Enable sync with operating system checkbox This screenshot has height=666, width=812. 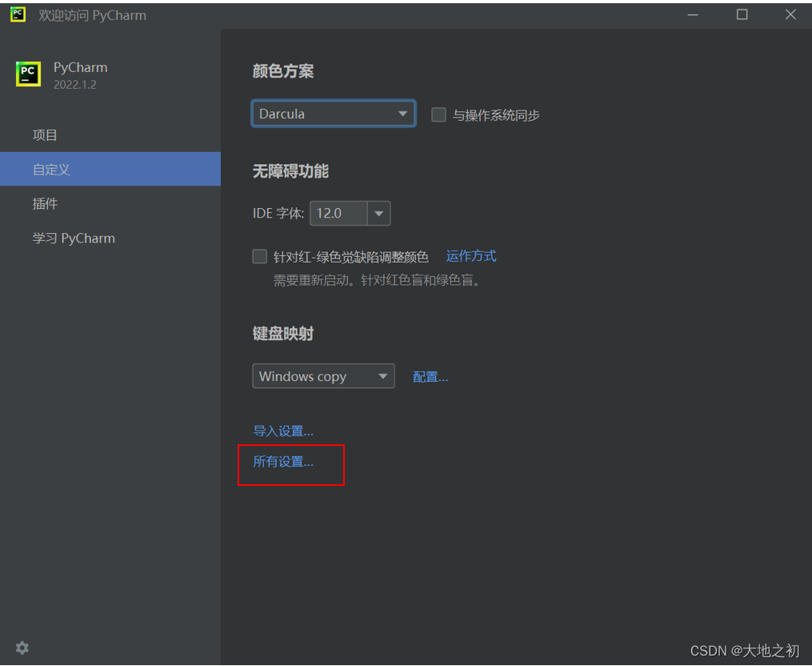coord(438,114)
